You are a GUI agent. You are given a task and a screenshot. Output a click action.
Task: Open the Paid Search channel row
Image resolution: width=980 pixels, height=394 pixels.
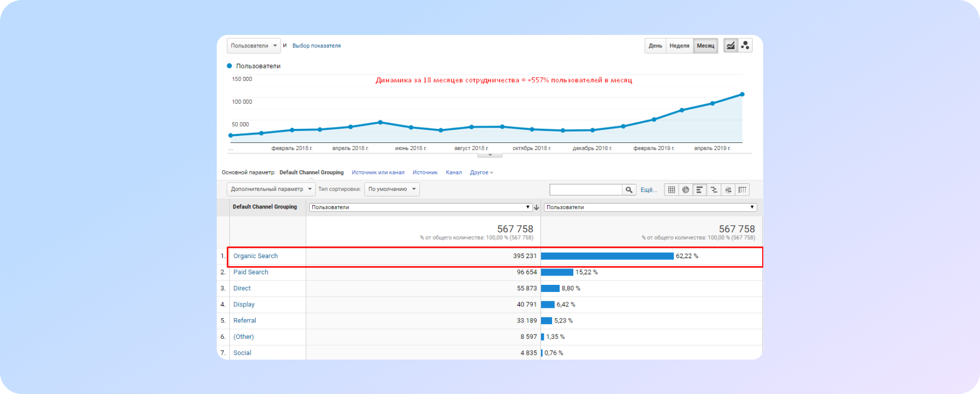pos(251,272)
